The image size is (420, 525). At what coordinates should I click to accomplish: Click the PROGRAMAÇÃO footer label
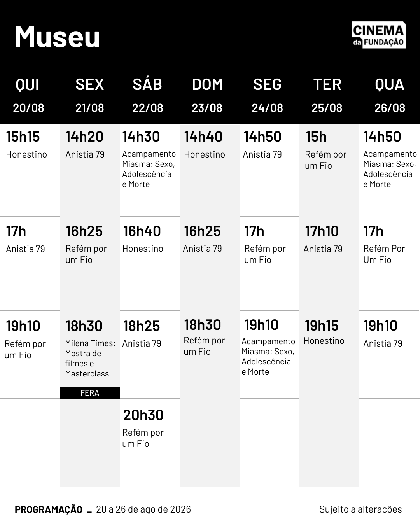[49, 509]
